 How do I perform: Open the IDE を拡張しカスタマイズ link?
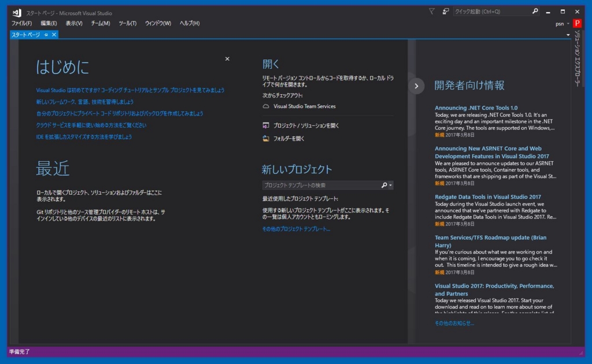[x=84, y=137]
